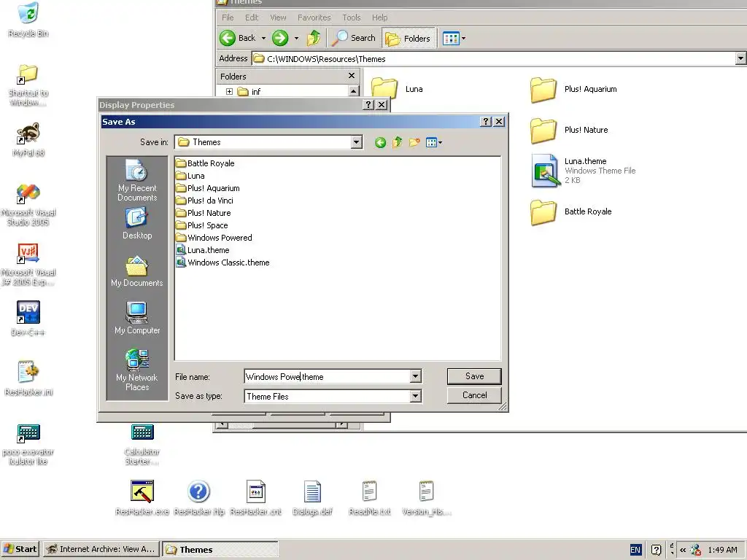Select Plus! Nature folder in Explorer window

(x=569, y=131)
